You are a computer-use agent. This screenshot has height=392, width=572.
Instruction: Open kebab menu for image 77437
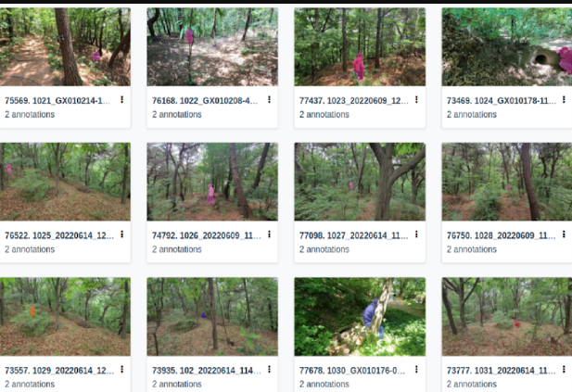tap(416, 99)
